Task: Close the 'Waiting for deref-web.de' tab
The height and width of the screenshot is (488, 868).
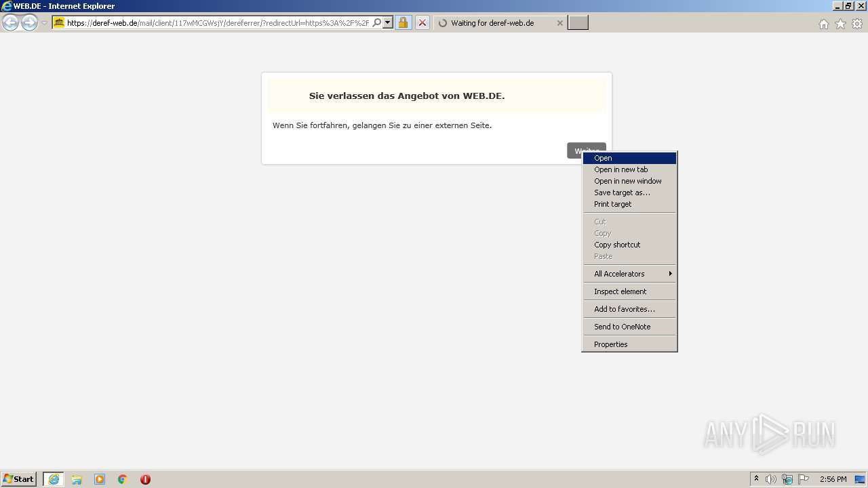Action: tap(559, 23)
